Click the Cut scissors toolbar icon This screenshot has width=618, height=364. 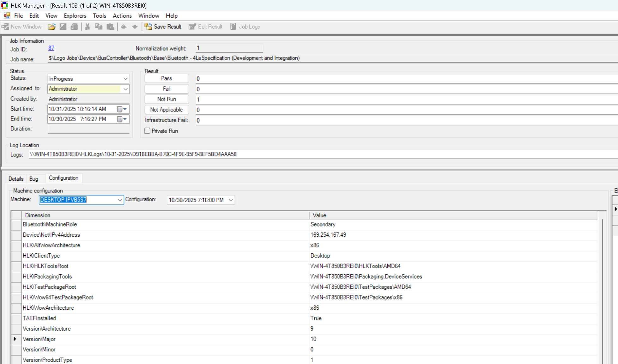pos(88,27)
